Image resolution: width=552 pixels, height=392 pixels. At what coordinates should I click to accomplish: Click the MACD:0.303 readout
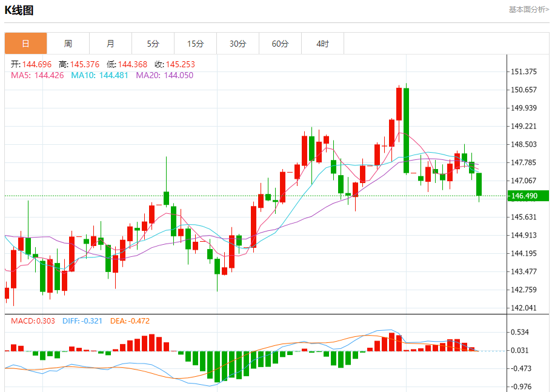pos(33,321)
